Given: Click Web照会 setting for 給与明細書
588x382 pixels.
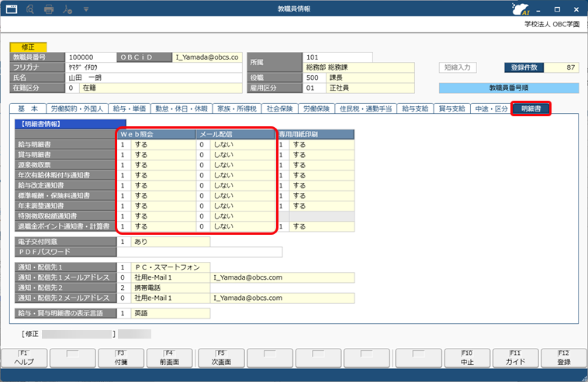Looking at the screenshot, I should tap(157, 145).
